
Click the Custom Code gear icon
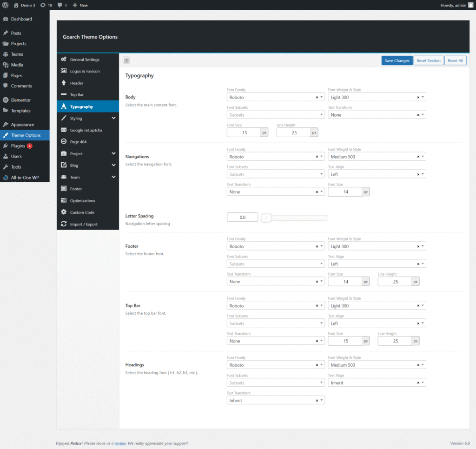tap(64, 212)
